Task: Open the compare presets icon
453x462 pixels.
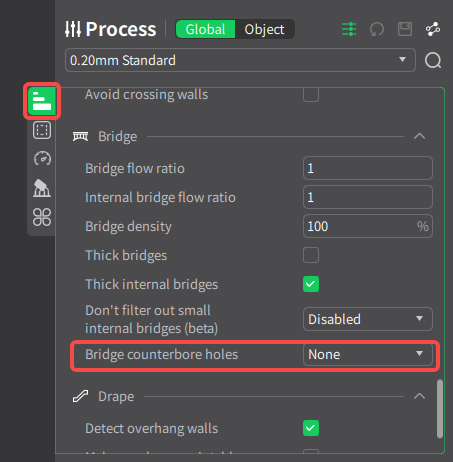Action: coord(433,29)
